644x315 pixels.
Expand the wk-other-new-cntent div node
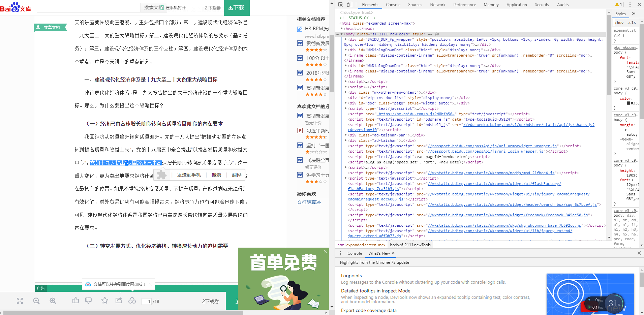coord(345,92)
